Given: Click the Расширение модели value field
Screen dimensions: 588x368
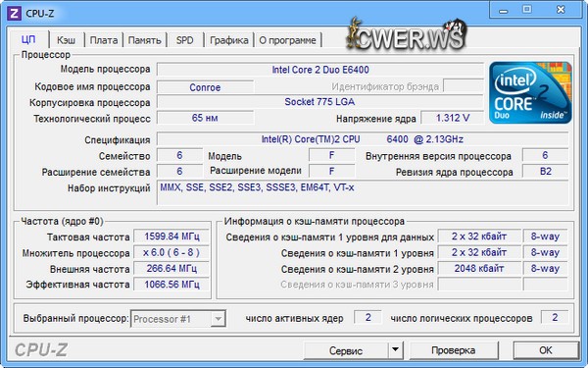Looking at the screenshot, I should 331,171.
